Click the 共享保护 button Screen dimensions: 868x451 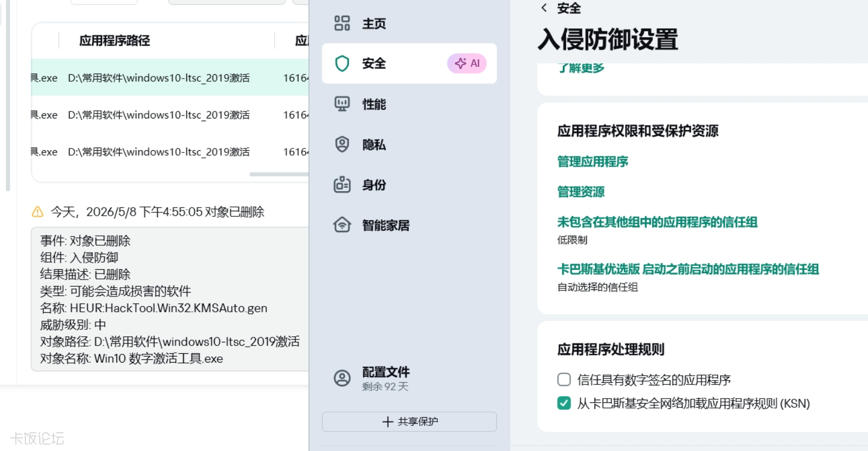click(x=409, y=422)
